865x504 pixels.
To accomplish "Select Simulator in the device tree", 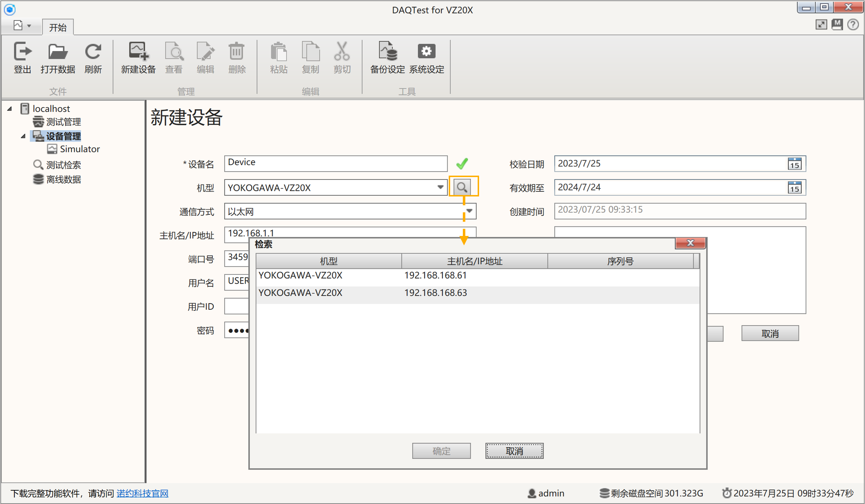I will coord(79,149).
